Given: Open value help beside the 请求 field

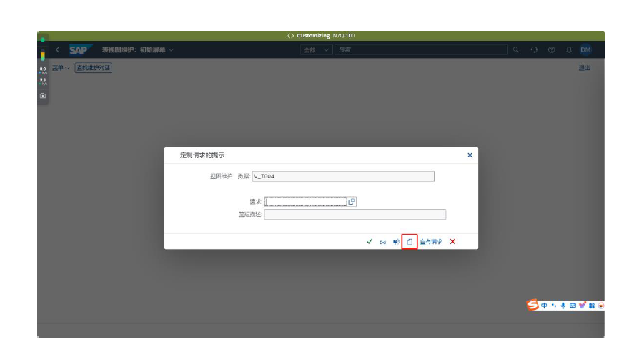Looking at the screenshot, I should (x=352, y=202).
